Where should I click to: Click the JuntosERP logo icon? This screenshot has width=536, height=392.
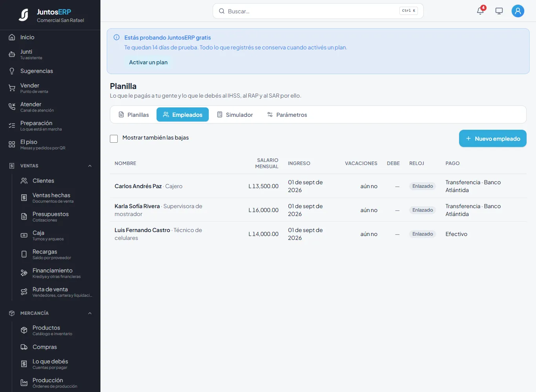point(24,15)
